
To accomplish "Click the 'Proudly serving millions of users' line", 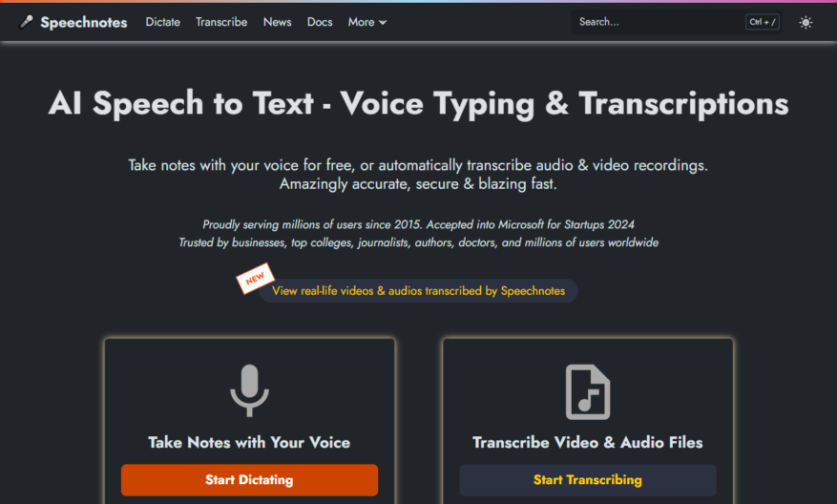I will pos(418,224).
